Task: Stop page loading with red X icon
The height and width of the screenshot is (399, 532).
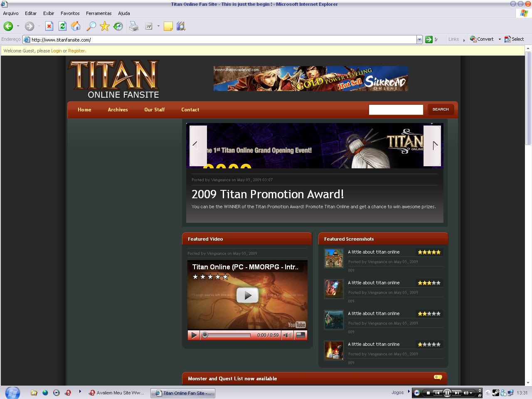Action: [49, 26]
